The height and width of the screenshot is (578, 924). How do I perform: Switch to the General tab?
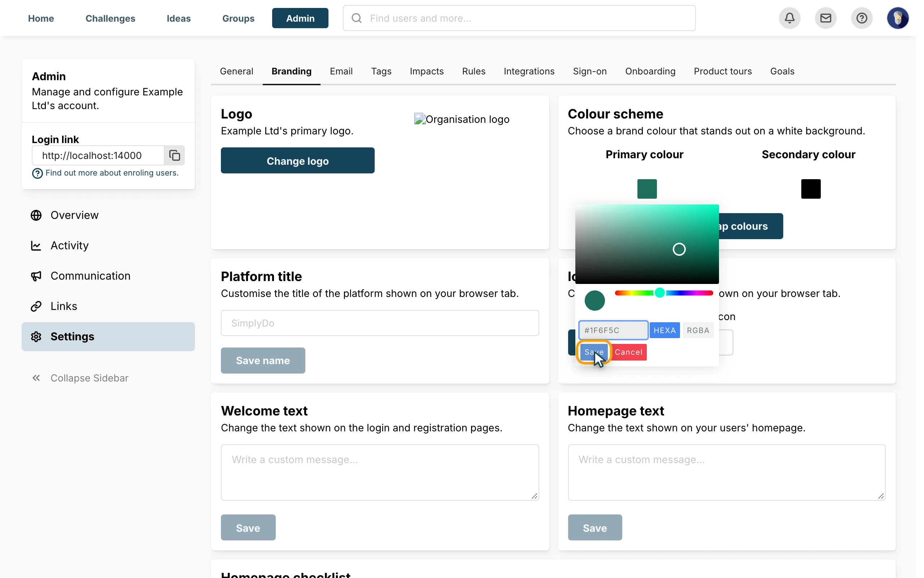pos(236,71)
